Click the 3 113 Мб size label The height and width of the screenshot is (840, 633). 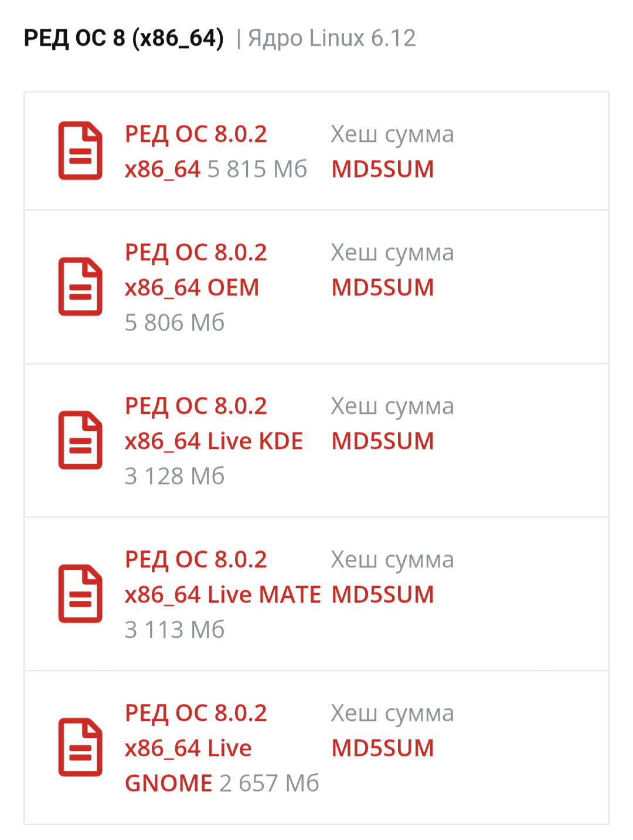click(x=175, y=630)
